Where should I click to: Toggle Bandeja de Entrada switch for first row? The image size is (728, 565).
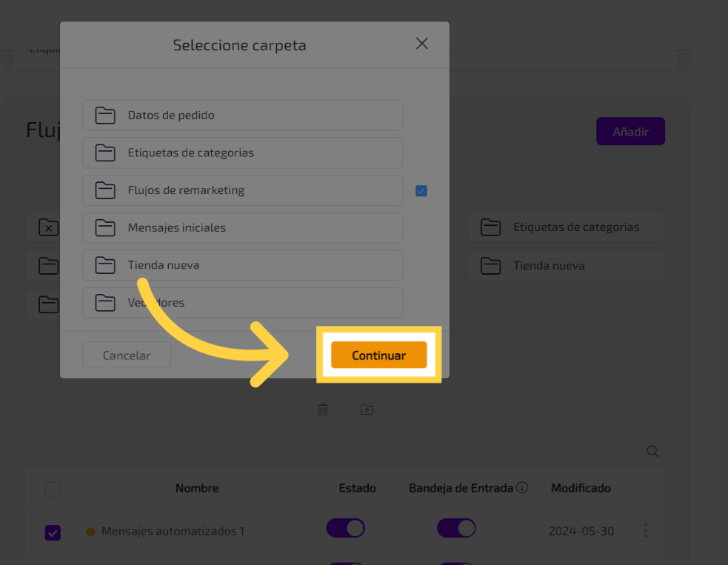[456, 529]
